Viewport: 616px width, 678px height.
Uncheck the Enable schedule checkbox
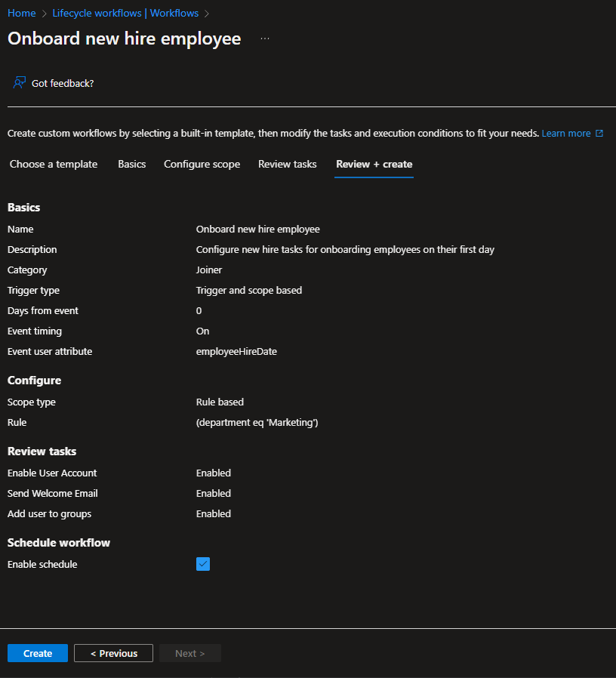(203, 564)
